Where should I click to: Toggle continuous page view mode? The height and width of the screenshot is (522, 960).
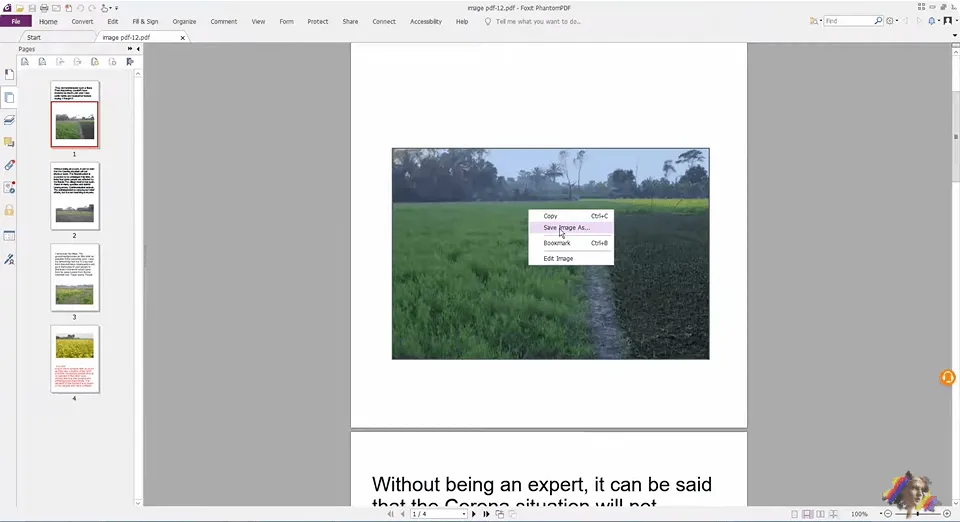tap(808, 514)
